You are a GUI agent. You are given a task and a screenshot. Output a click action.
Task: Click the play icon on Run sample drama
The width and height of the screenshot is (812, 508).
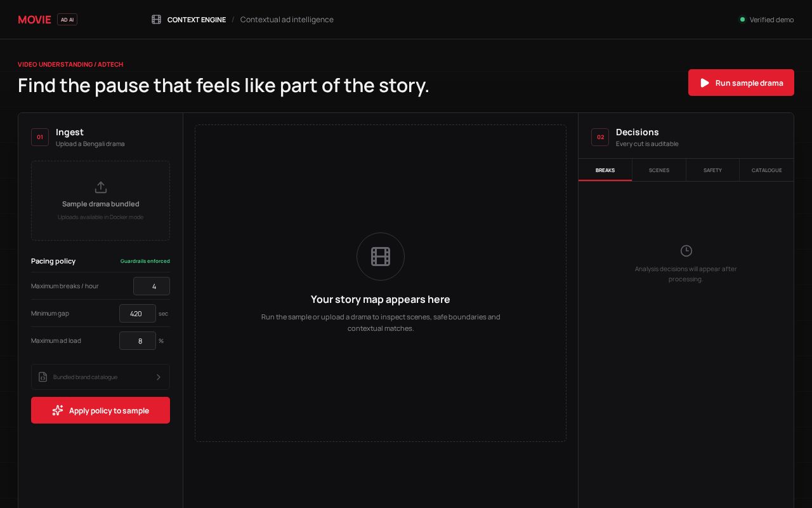point(705,83)
